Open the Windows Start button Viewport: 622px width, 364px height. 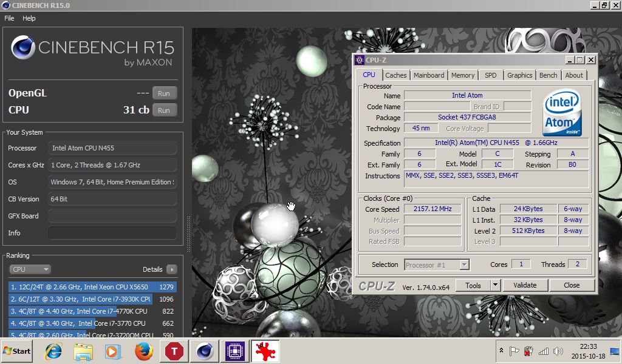[16, 351]
